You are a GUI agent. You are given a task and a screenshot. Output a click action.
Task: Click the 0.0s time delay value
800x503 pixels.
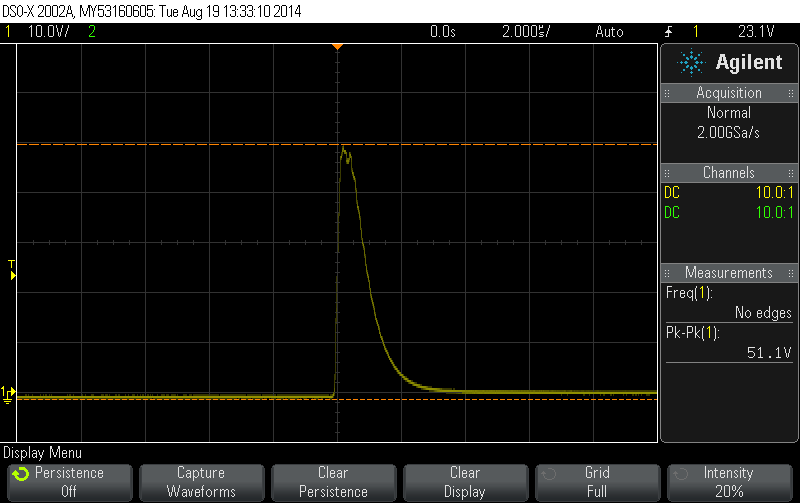(442, 32)
